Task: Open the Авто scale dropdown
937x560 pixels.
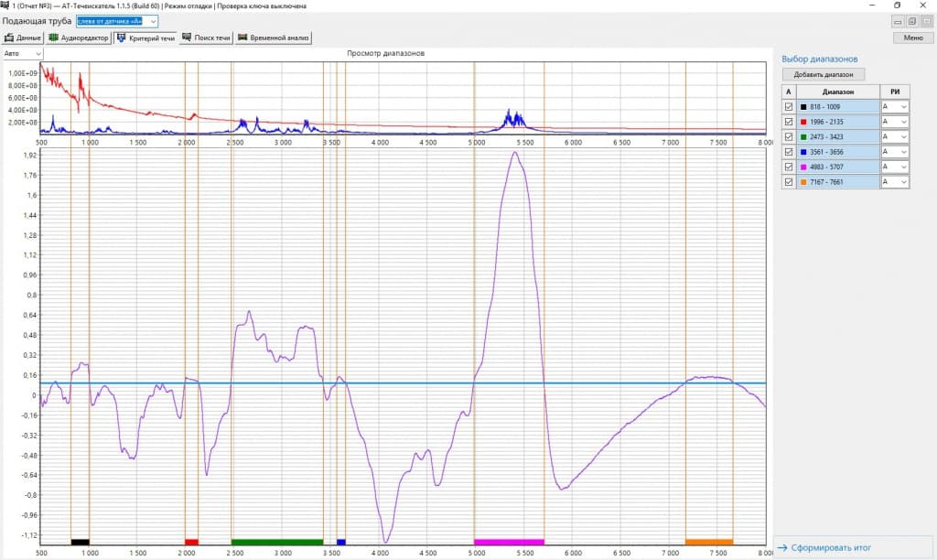Action: pyautogui.click(x=23, y=54)
